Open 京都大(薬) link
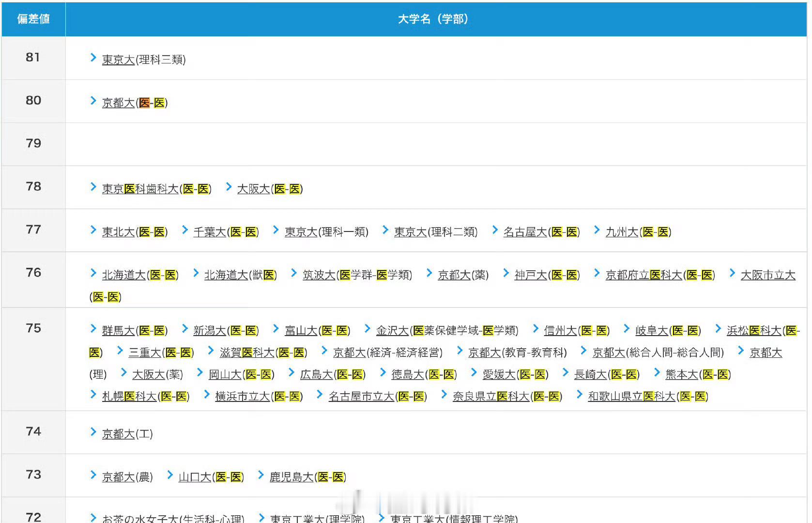This screenshot has width=812, height=523. [x=463, y=275]
